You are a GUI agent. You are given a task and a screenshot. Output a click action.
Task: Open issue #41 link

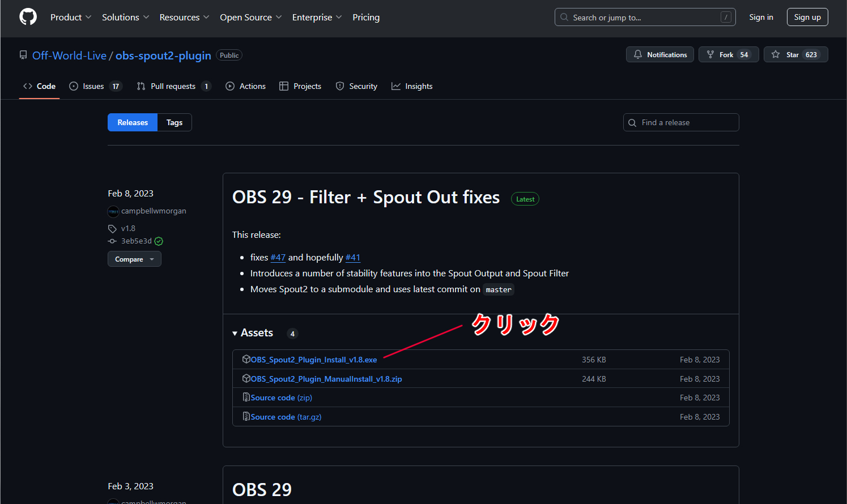click(353, 257)
